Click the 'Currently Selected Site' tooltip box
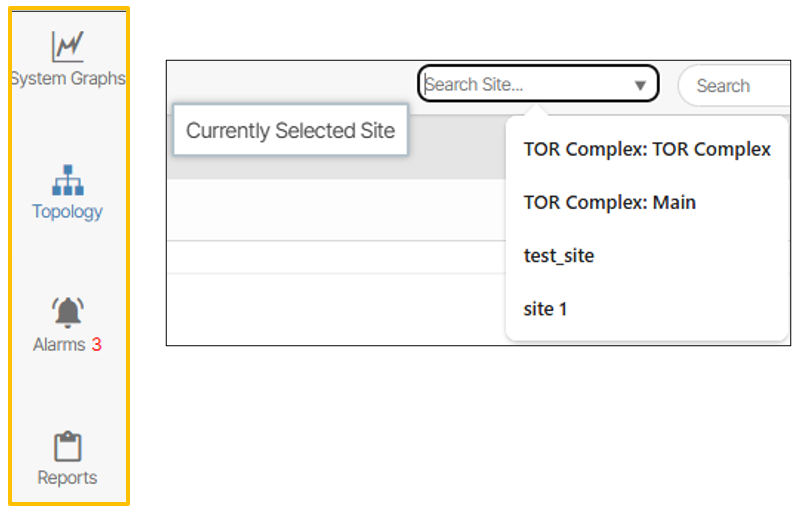 click(290, 130)
